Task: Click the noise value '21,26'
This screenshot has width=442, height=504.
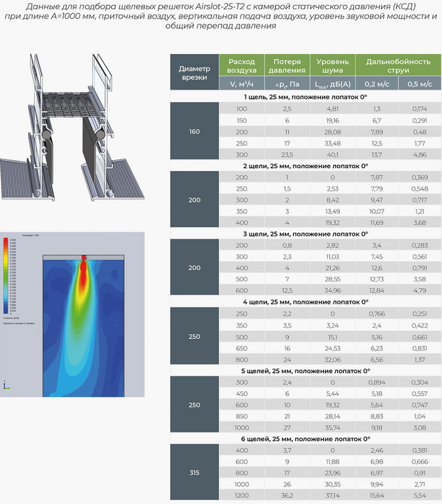Action: click(x=332, y=268)
